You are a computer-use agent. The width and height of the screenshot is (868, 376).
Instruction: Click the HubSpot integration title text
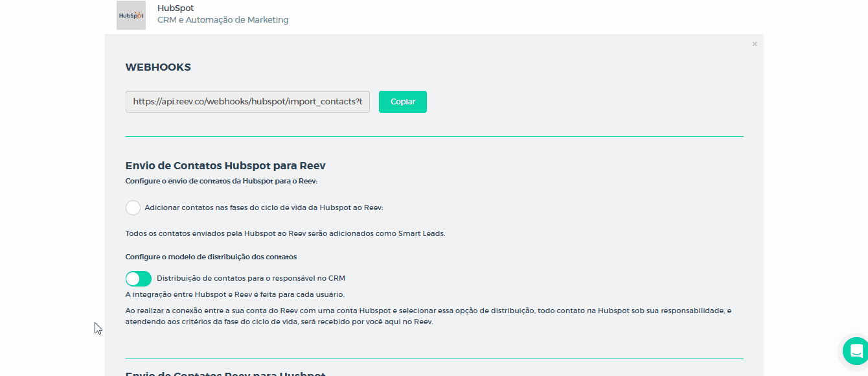click(176, 8)
